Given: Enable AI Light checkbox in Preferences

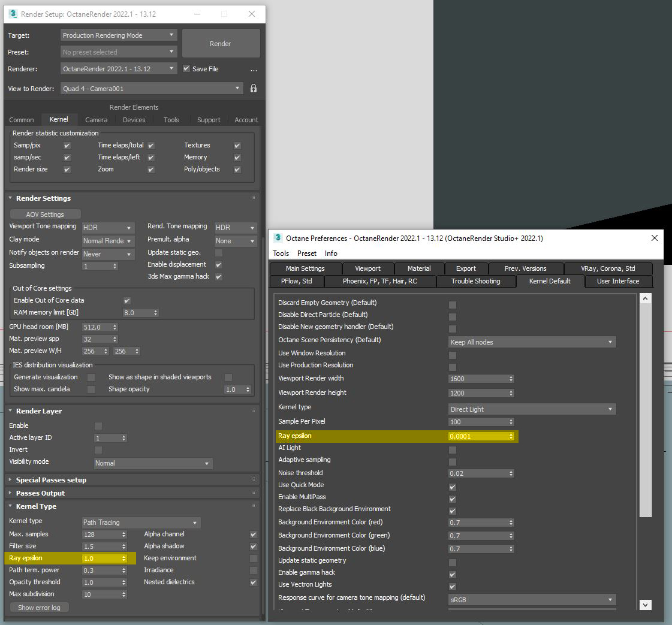Looking at the screenshot, I should click(x=453, y=450).
